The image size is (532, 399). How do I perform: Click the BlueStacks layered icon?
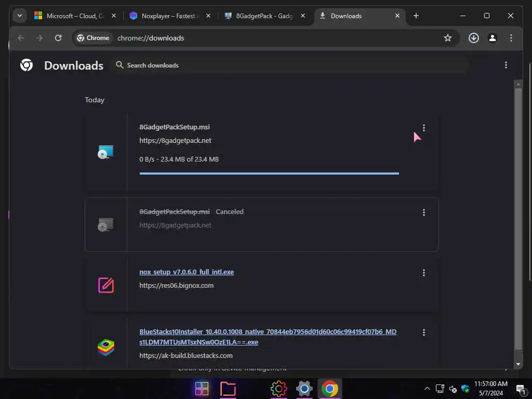(x=106, y=348)
